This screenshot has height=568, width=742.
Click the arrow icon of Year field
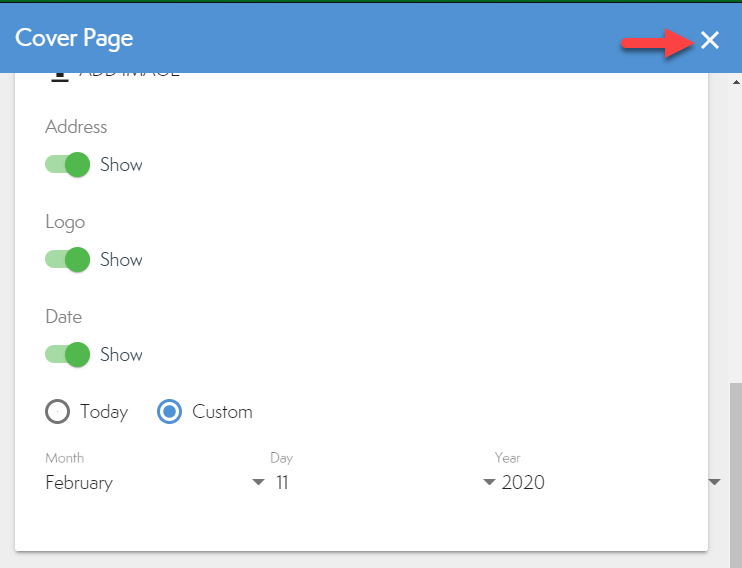click(714, 482)
